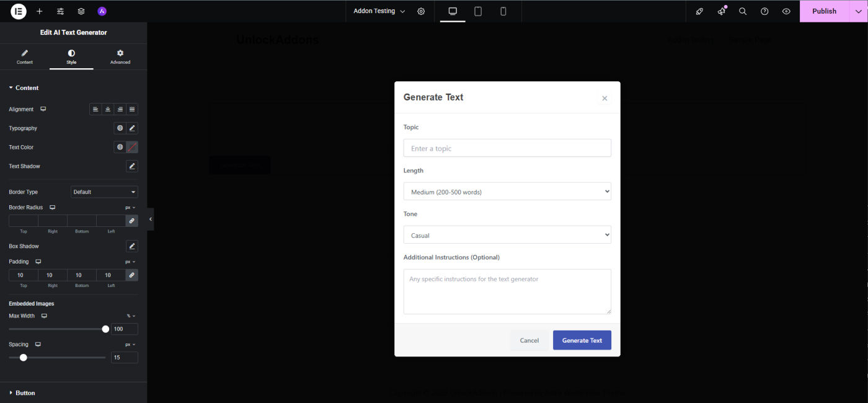Expand the Button section

point(25,392)
